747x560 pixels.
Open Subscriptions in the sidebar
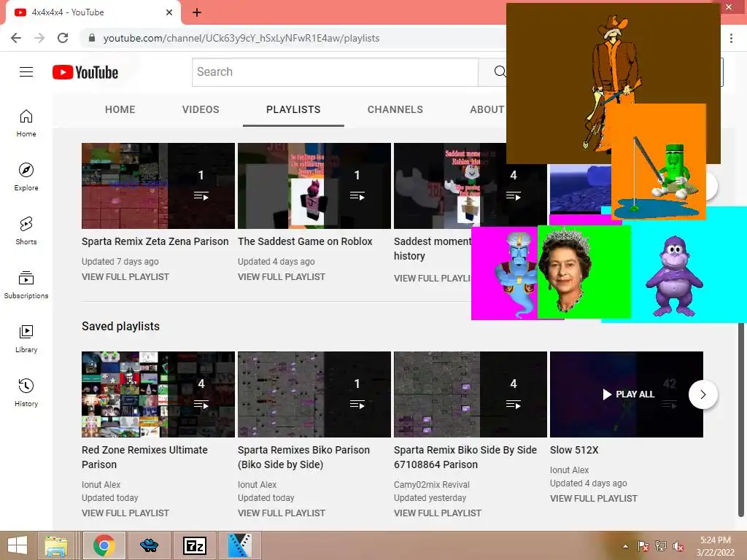[x=26, y=285]
